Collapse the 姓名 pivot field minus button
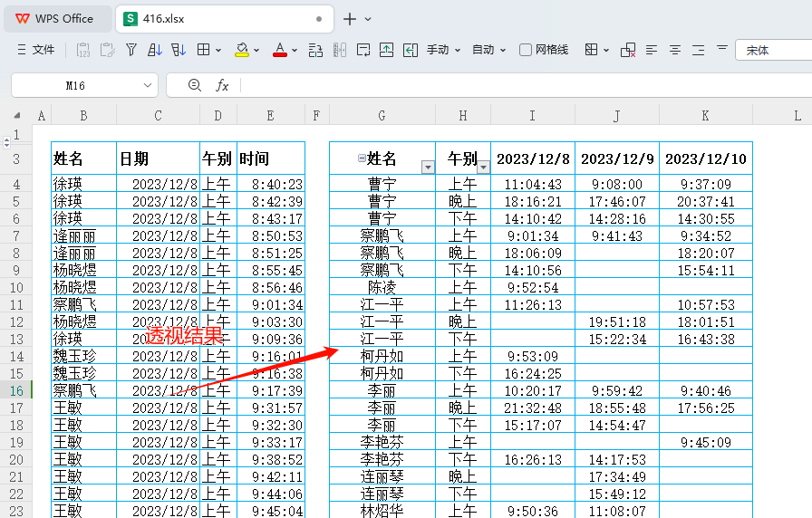The height and width of the screenshot is (518, 812). (362, 158)
